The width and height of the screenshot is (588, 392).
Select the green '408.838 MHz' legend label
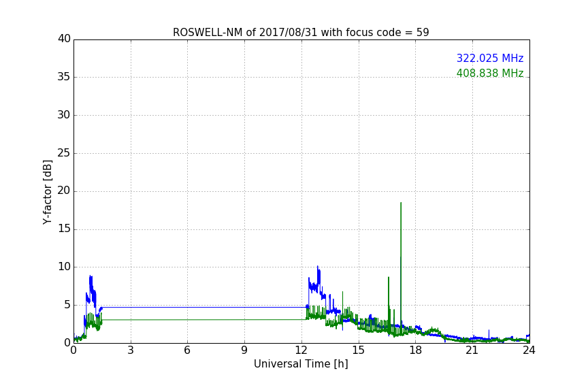[490, 73]
